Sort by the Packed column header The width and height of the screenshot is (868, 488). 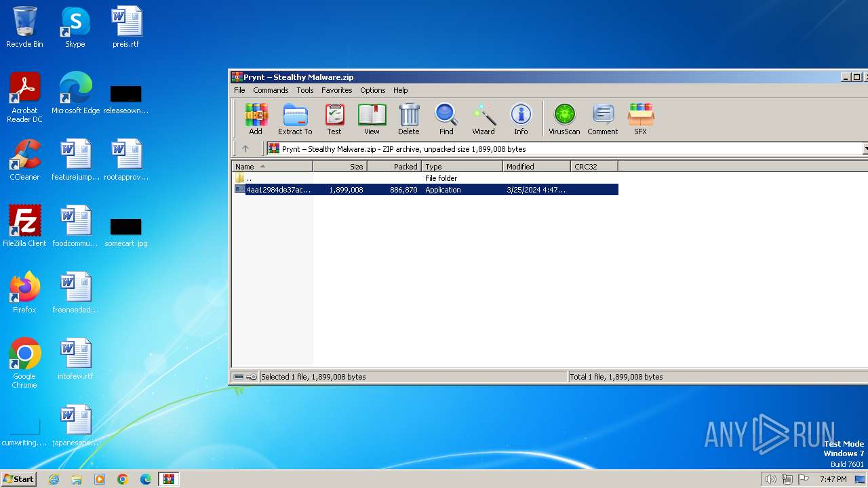click(x=394, y=166)
